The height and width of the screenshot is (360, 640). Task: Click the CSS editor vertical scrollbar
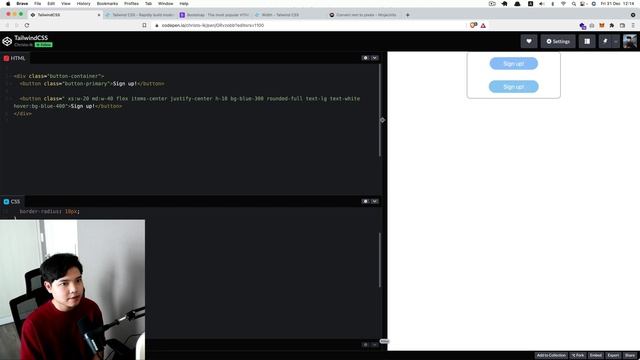[380, 260]
